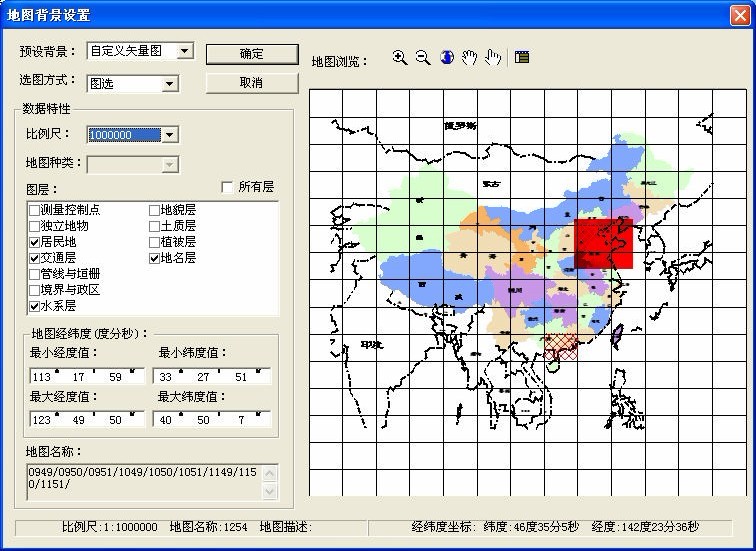Screen dimensions: 756x551
Task: Click the 确定 button
Action: [x=252, y=54]
